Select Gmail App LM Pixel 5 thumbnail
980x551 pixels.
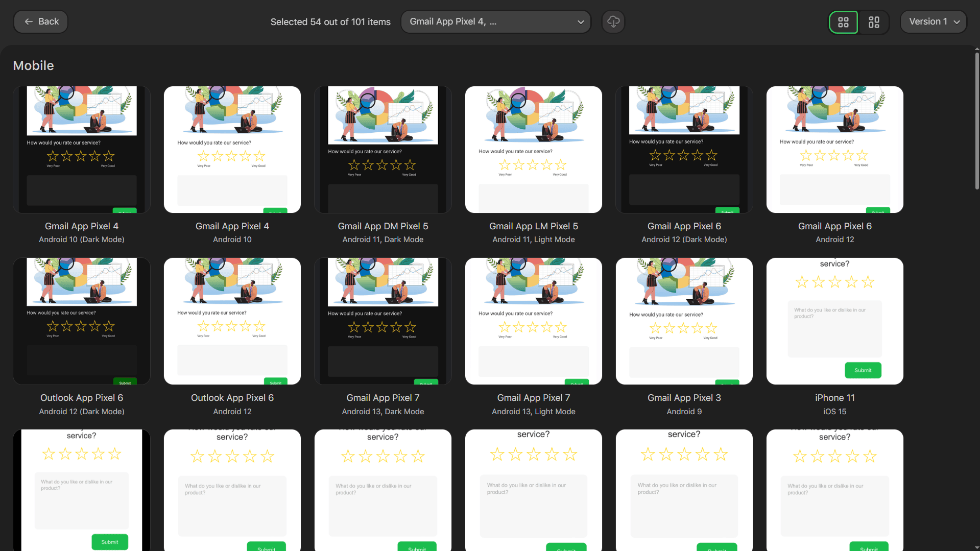534,150
